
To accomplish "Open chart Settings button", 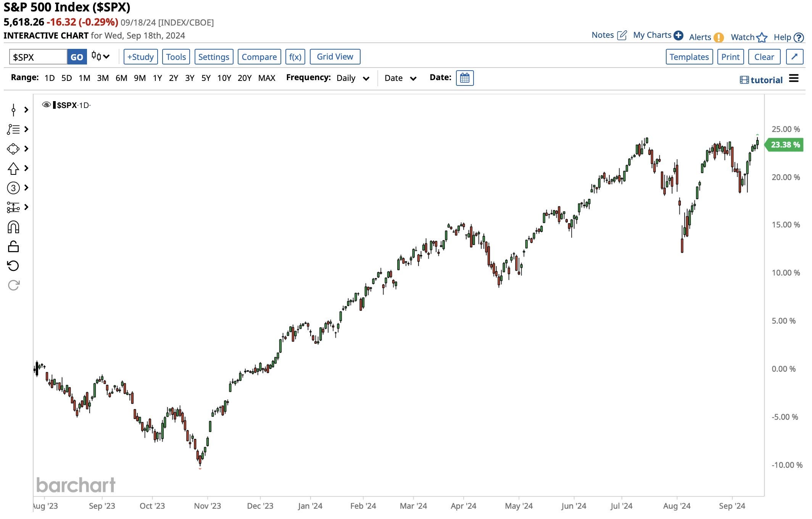I will [214, 57].
